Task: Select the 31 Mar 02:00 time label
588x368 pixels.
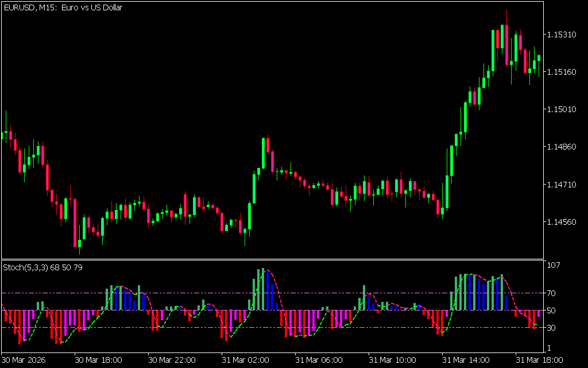Action: 245,360
